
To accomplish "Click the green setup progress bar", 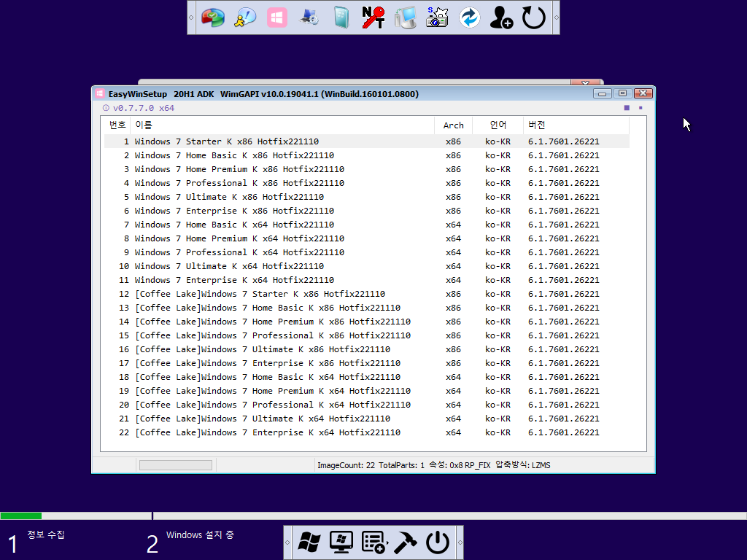I will [21, 516].
